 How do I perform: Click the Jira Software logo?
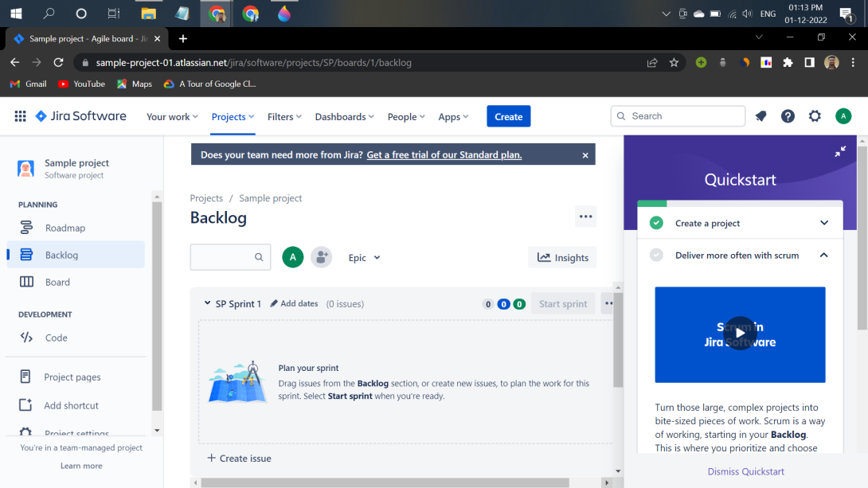click(80, 116)
